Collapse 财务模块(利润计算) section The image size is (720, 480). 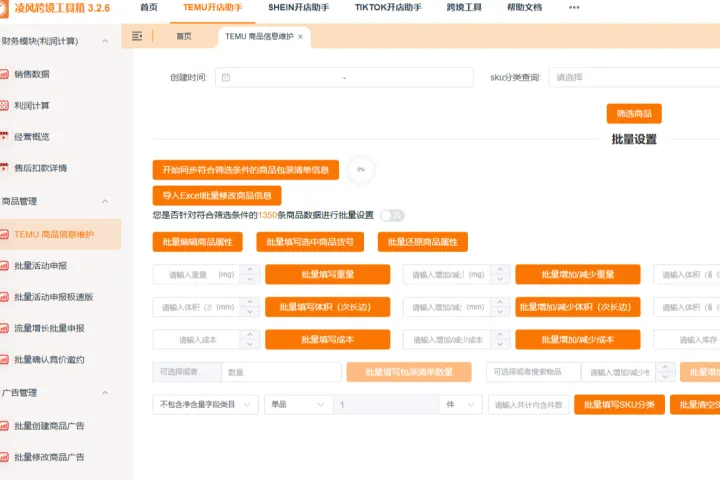tap(105, 41)
